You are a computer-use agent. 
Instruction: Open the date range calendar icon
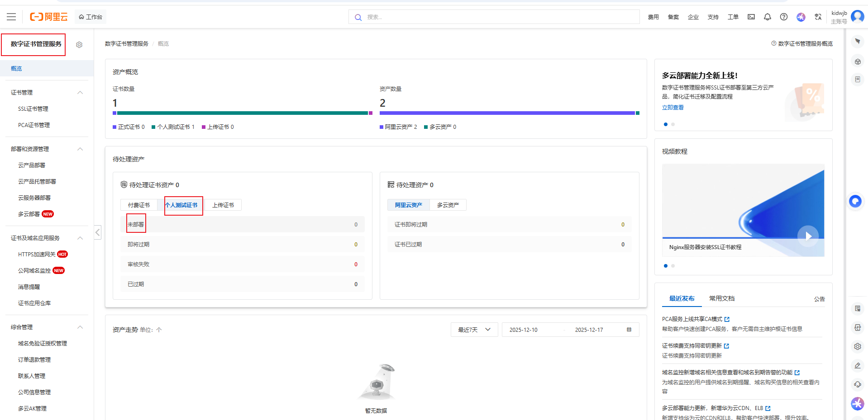629,330
